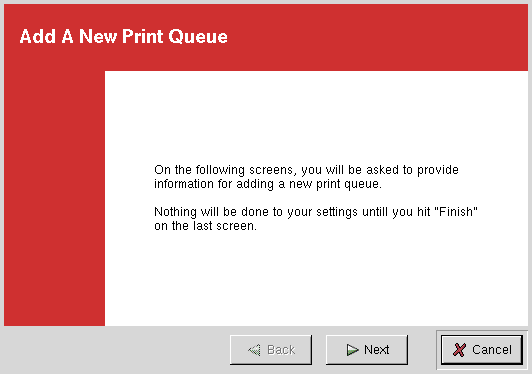Click the word "Queue" in the heading

coord(198,36)
